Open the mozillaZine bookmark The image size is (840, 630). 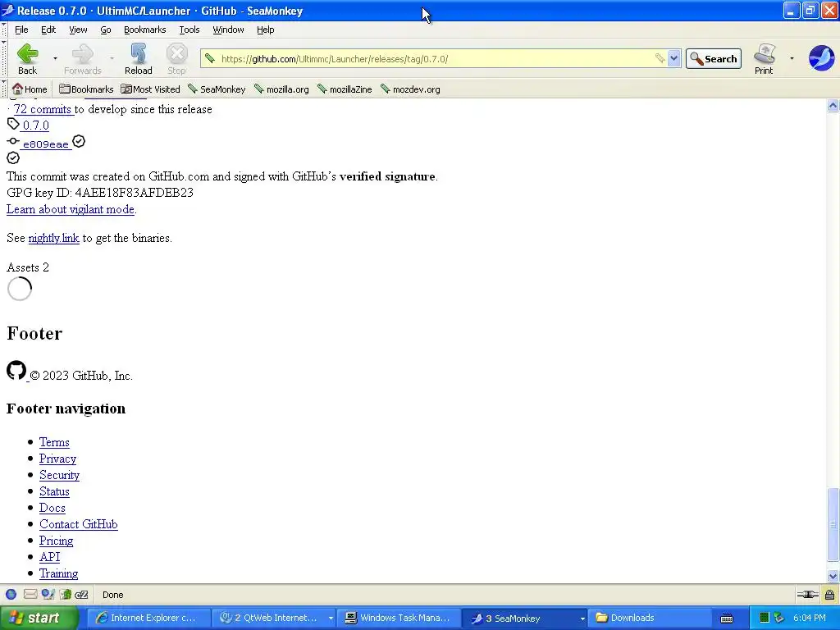click(x=345, y=89)
